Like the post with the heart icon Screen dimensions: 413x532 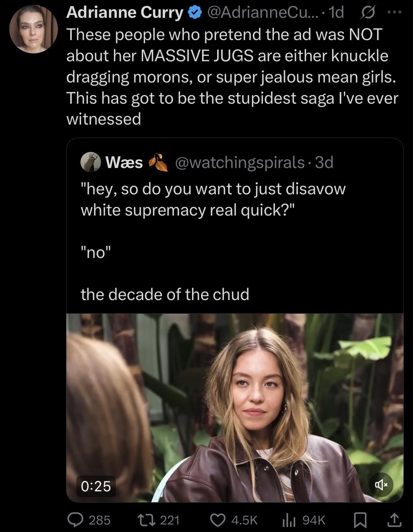point(217,520)
